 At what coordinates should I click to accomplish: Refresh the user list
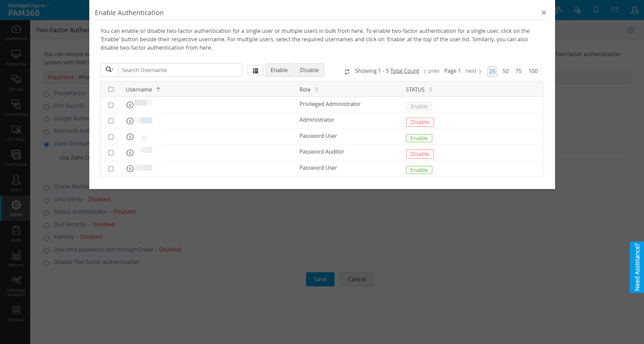pos(347,71)
